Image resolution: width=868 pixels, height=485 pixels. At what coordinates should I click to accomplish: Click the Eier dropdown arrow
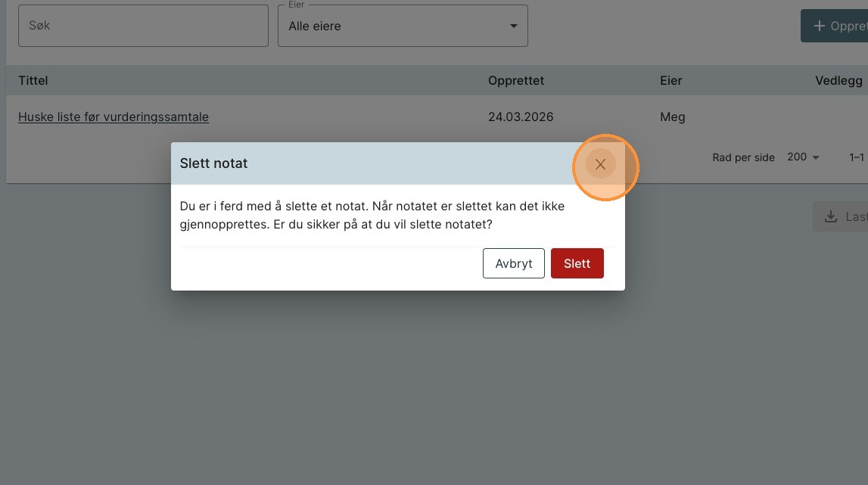(x=514, y=26)
